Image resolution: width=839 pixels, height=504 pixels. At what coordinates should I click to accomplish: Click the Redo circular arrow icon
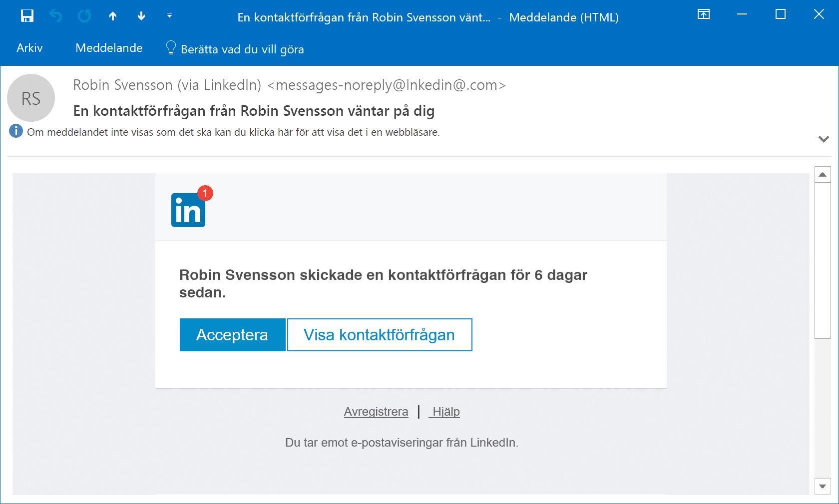pos(84,16)
